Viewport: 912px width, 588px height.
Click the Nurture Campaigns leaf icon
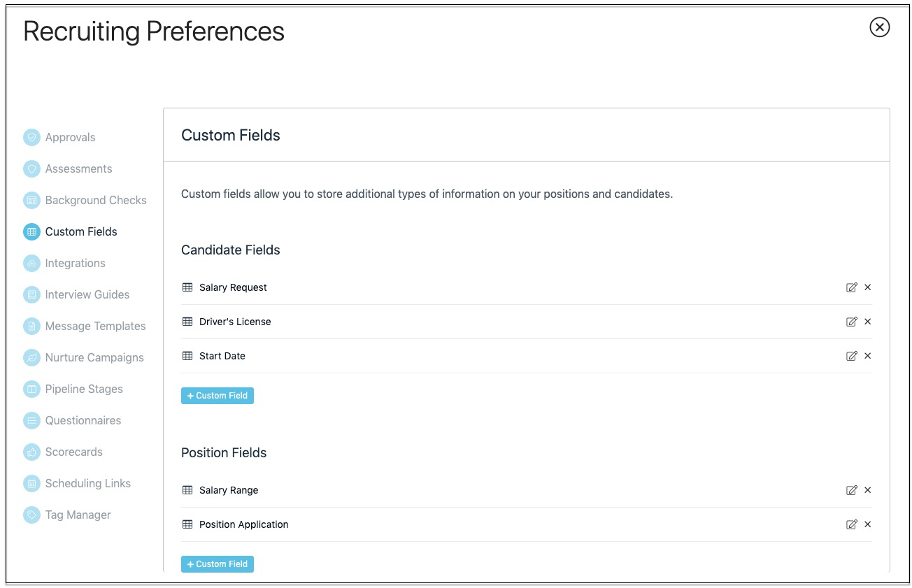(31, 357)
